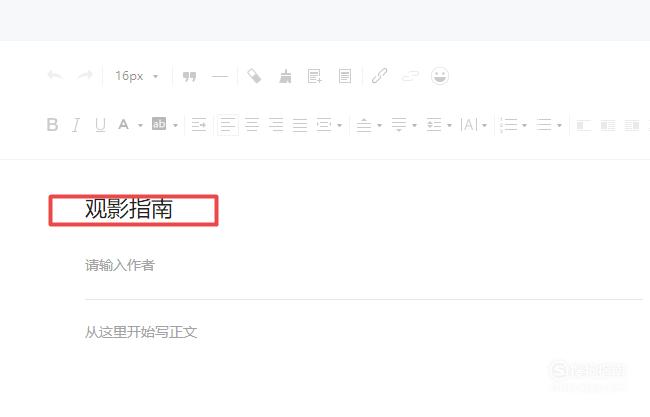Image resolution: width=650 pixels, height=417 pixels.
Task: Toggle bold formatting
Action: point(52,124)
